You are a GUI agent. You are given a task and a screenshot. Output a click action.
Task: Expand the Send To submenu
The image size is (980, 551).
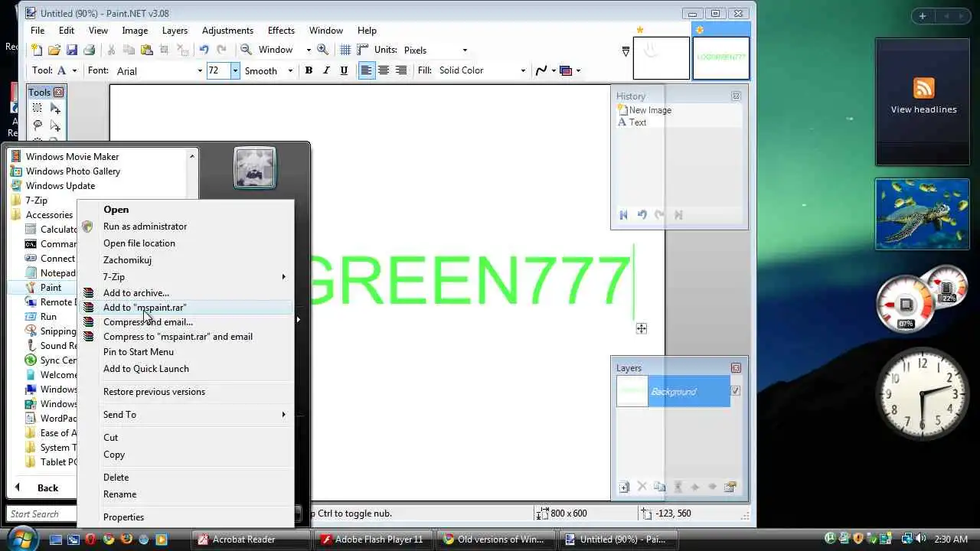click(x=184, y=415)
